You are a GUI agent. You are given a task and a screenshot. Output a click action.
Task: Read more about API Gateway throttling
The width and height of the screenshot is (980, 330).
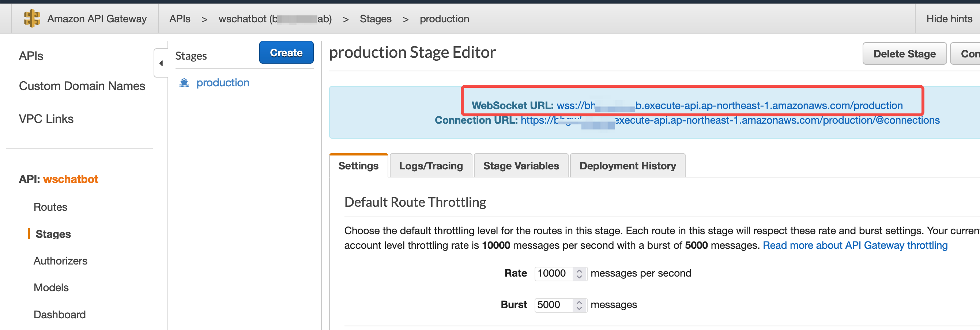855,245
